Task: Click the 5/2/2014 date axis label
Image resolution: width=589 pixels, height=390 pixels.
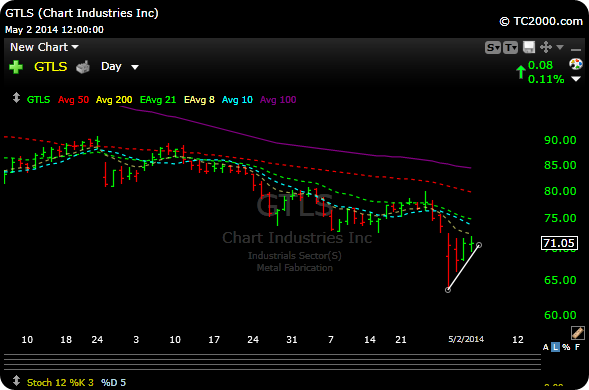Action: pos(466,339)
